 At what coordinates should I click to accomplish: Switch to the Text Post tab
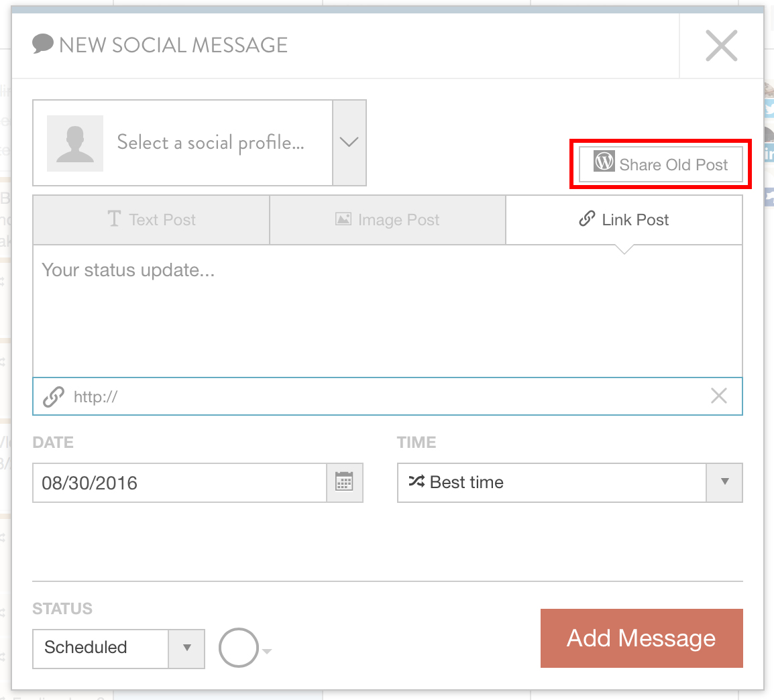click(x=152, y=220)
